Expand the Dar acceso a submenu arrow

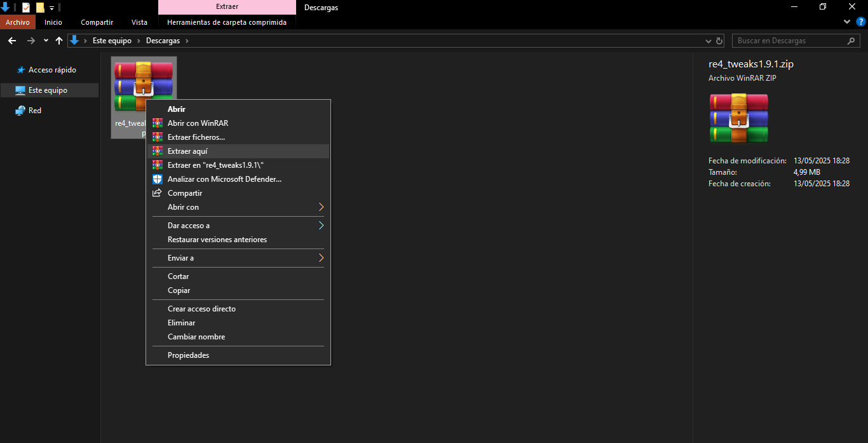pyautogui.click(x=321, y=226)
